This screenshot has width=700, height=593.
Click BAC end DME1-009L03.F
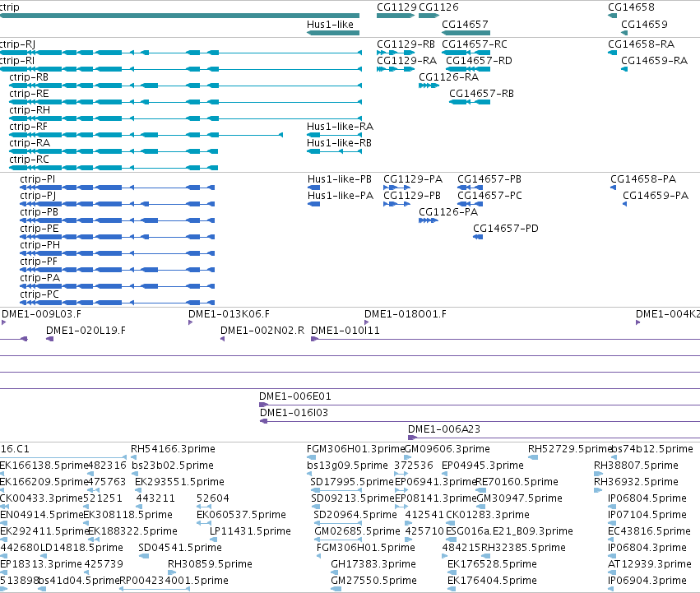point(4,322)
